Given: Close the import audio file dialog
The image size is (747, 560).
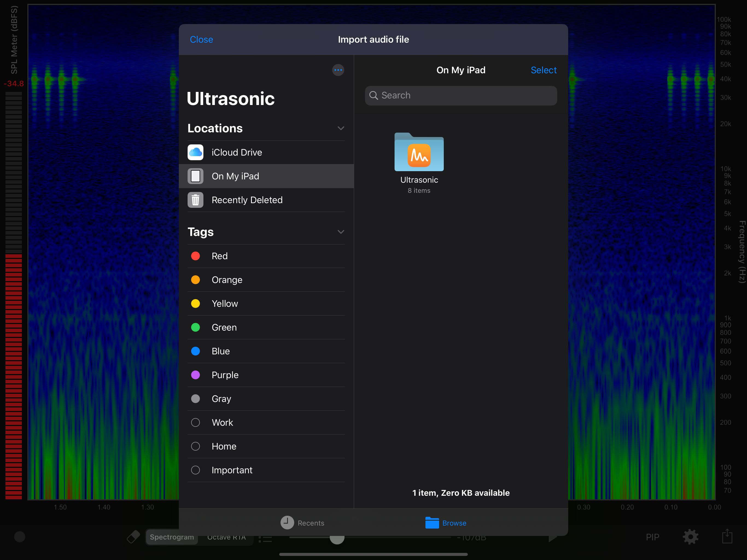Looking at the screenshot, I should tap(201, 40).
